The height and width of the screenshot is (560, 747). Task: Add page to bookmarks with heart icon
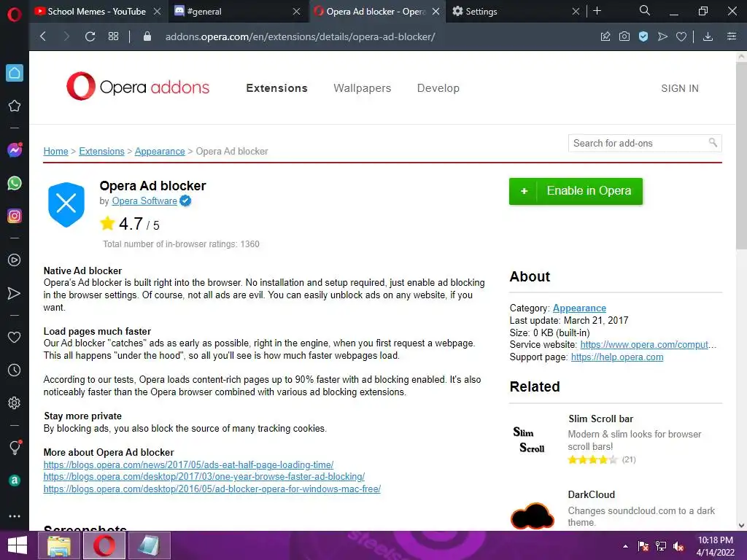tap(681, 36)
